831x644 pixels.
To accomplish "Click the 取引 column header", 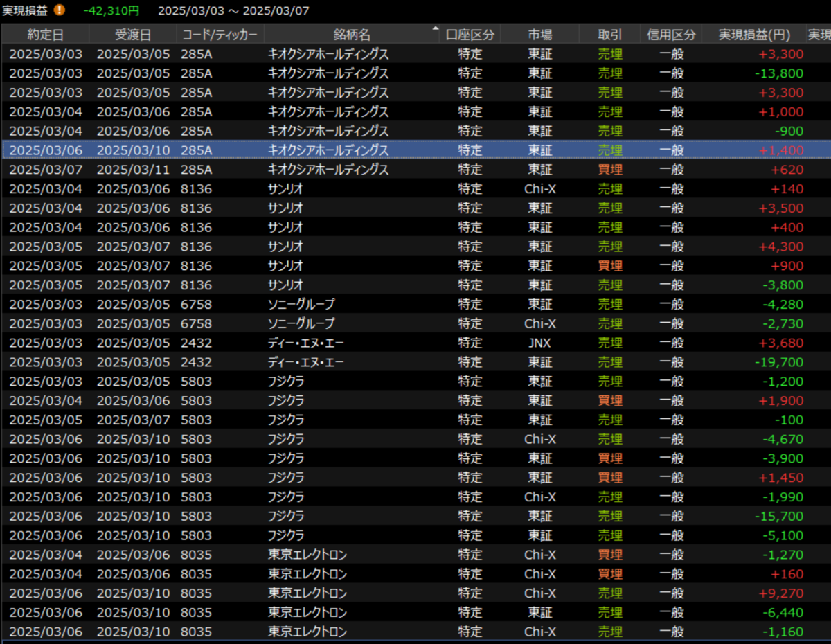I will click(x=610, y=34).
